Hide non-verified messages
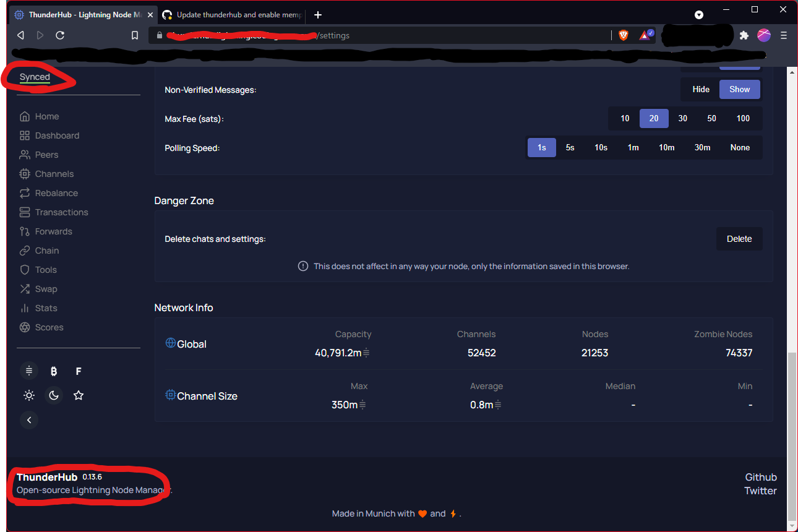798x532 pixels. [701, 89]
